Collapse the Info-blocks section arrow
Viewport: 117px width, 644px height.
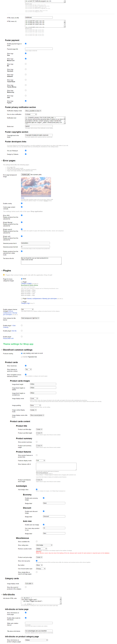pos(2,594)
